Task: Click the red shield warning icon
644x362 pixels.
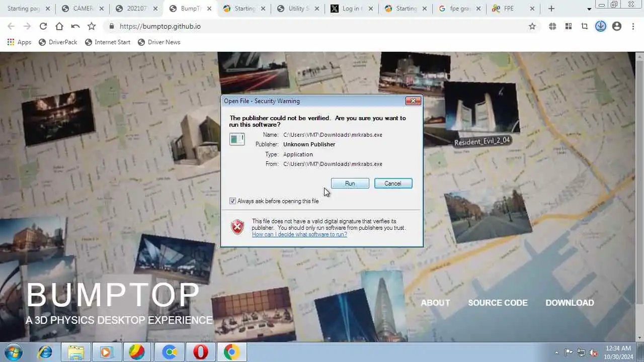Action: [237, 227]
